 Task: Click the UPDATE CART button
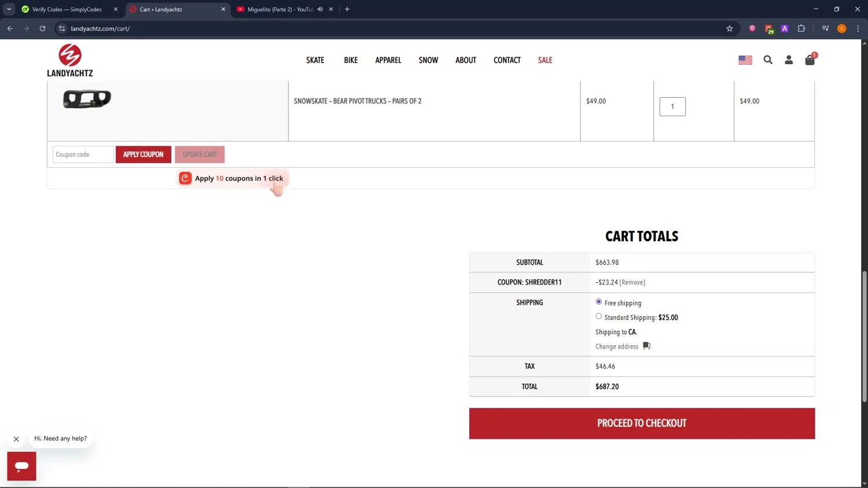tap(200, 154)
